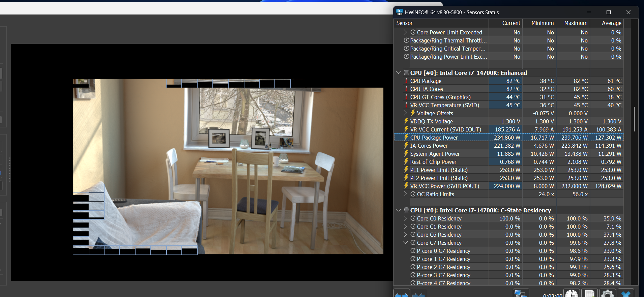Screen dimensions: 644x297
Task: Click the clock icon beside Package/Ring Thermal Throttling
Action: pyautogui.click(x=406, y=40)
